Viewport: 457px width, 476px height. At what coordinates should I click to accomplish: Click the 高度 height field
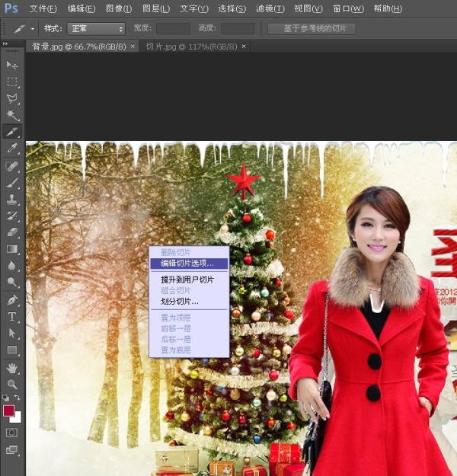pyautogui.click(x=238, y=29)
